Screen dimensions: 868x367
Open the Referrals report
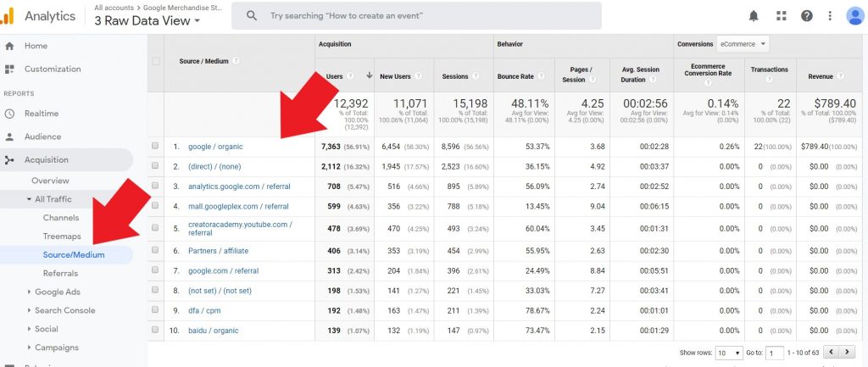pos(60,274)
